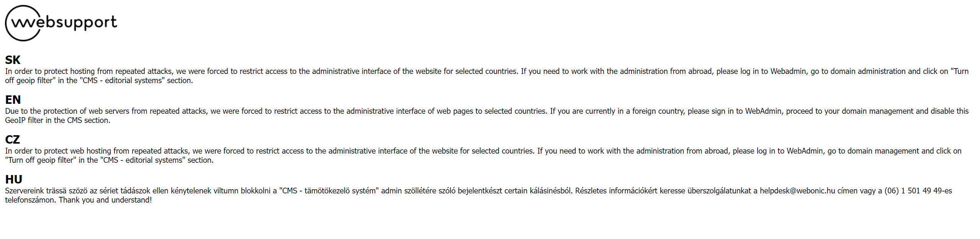
Task: Click "GeoIP filter" text in EN paragraph
Action: pyautogui.click(x=24, y=120)
